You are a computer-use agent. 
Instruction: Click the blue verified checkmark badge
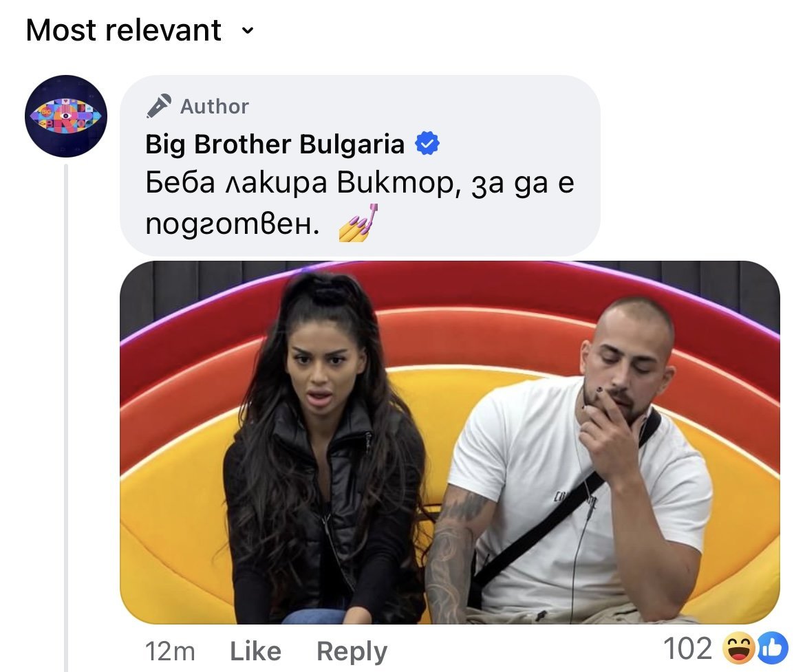point(427,144)
